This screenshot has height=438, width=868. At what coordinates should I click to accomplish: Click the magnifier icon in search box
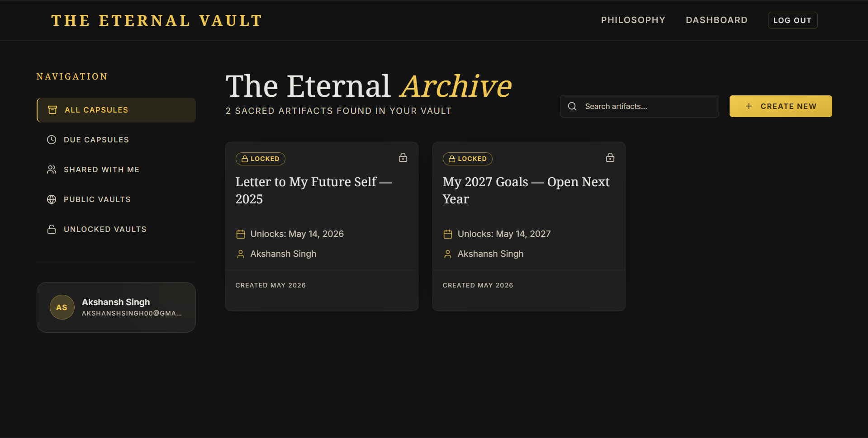[572, 106]
